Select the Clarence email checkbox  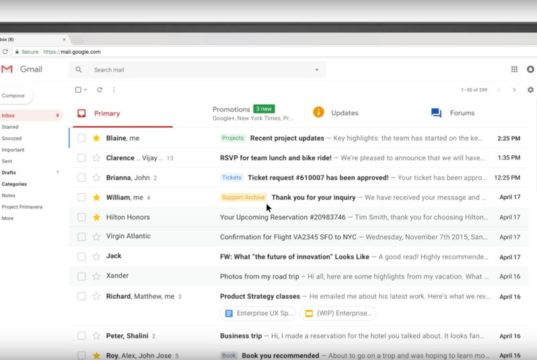point(82,158)
